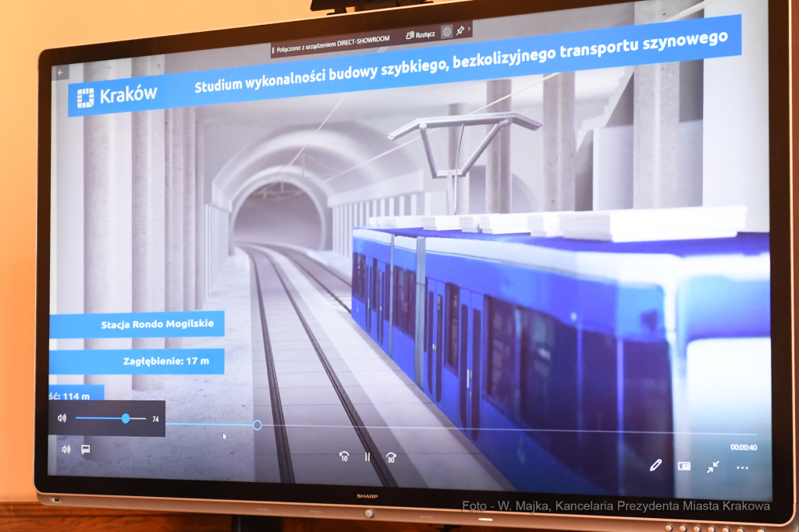
Task: Open the subtitles and captions menu
Action: 86,449
